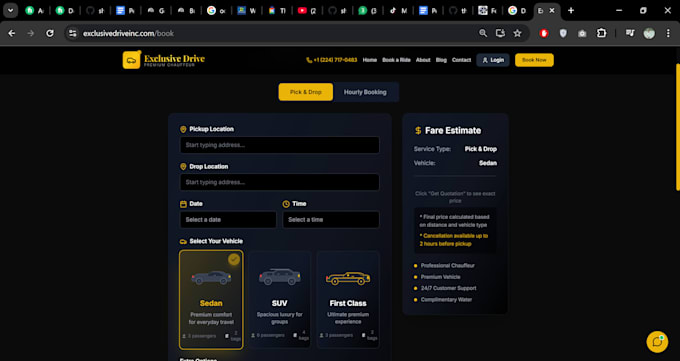Go to the Home page link
Image resolution: width=680 pixels, height=361 pixels.
click(369, 60)
